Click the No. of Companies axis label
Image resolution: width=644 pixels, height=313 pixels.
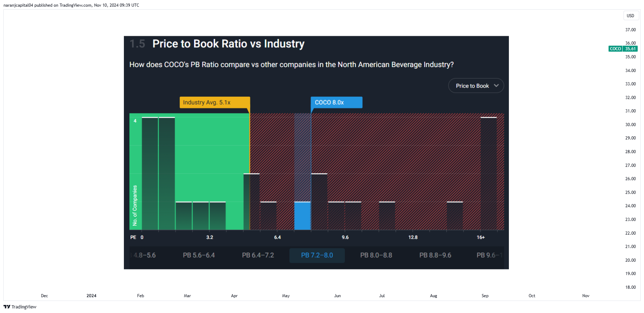[135, 206]
